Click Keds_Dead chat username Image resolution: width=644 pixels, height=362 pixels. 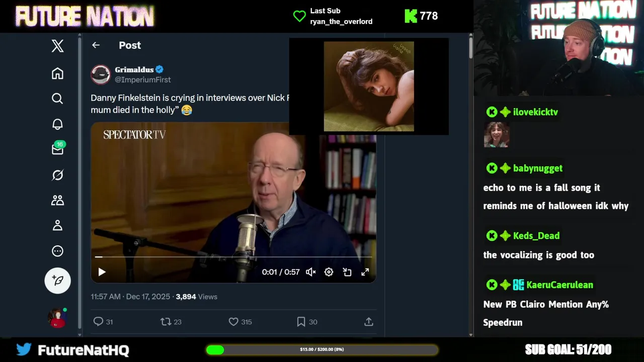point(536,236)
